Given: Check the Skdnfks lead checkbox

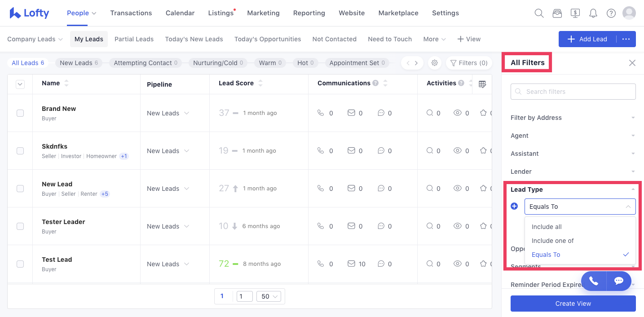Looking at the screenshot, I should [x=20, y=151].
